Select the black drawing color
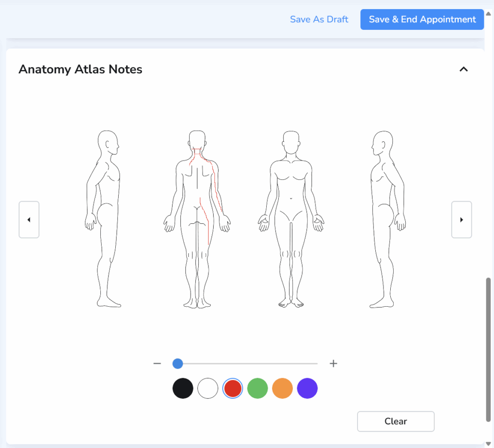Viewport: 494px width, 448px height. [183, 388]
